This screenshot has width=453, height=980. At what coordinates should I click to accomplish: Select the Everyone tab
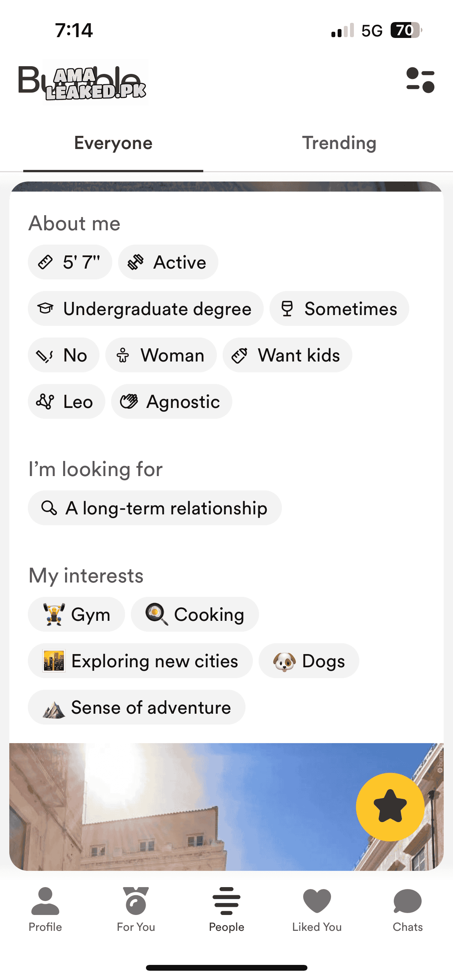pos(113,143)
